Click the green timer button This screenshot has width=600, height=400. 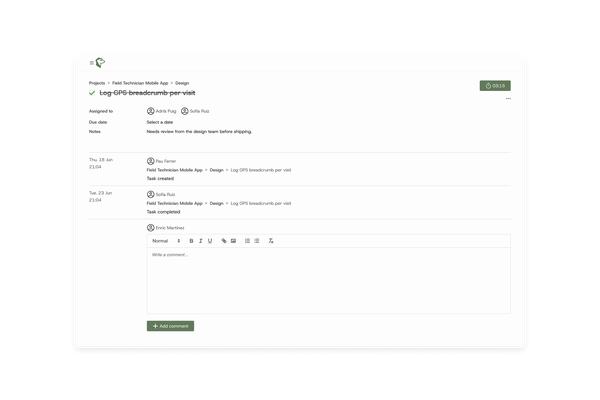pyautogui.click(x=495, y=86)
